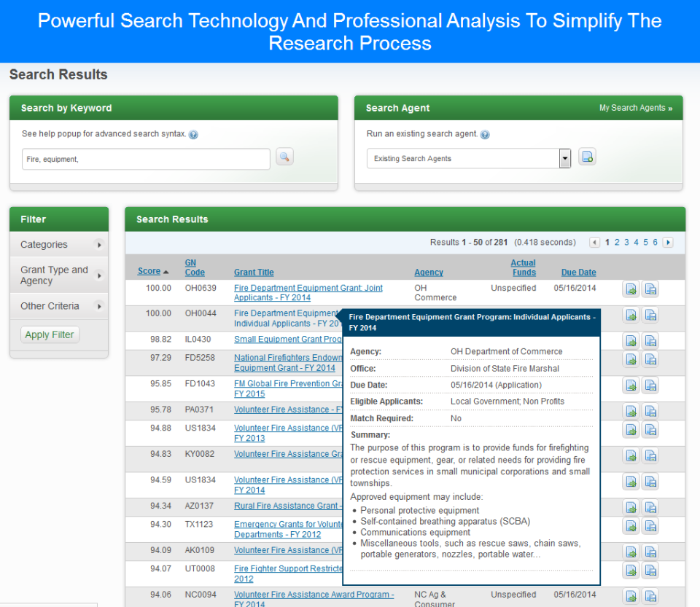This screenshot has height=607, width=700.
Task: Open the view icon for grant OH0639
Action: (630, 289)
